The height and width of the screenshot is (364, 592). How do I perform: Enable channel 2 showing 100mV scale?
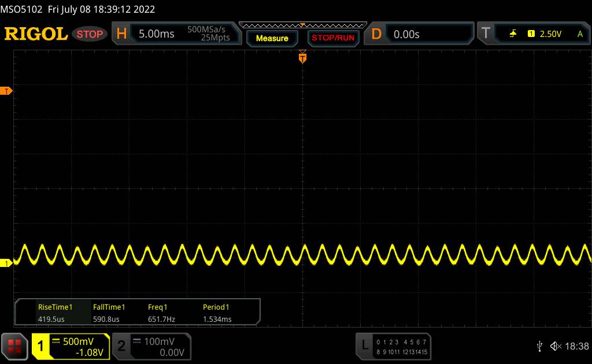pos(150,346)
